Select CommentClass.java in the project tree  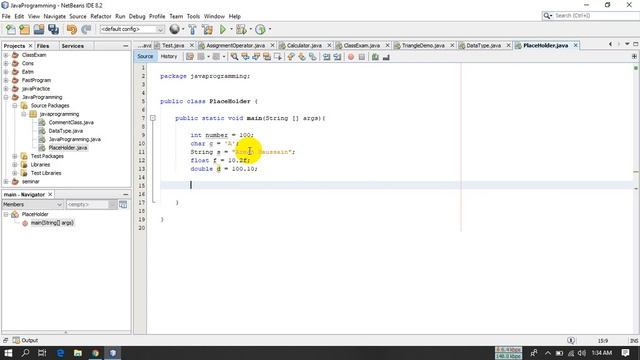click(71, 122)
